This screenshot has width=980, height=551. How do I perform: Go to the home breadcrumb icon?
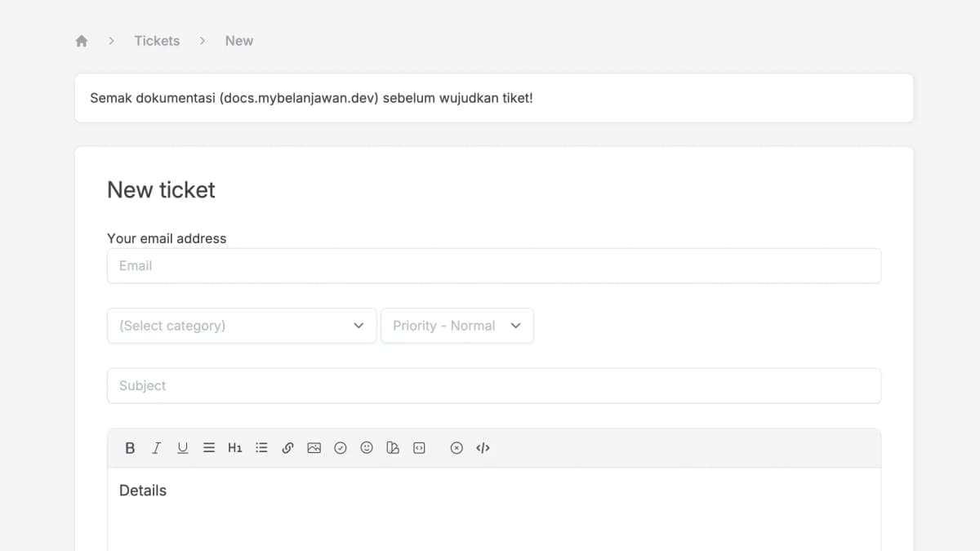(82, 41)
